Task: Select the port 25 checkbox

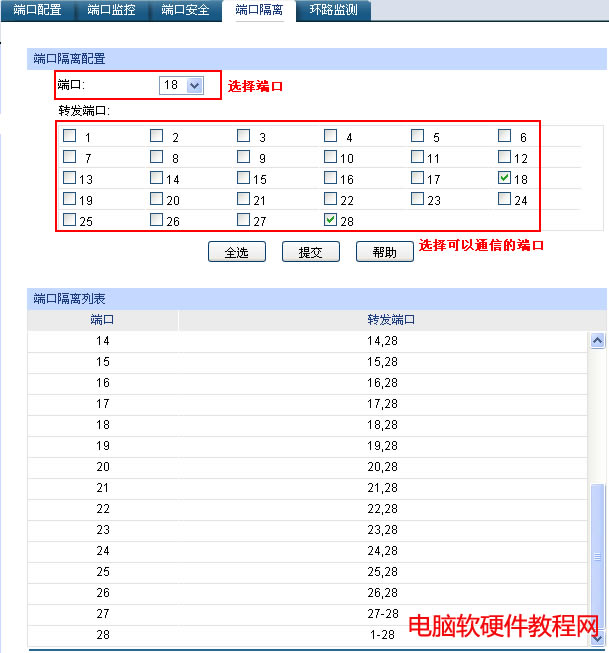Action: click(70, 220)
